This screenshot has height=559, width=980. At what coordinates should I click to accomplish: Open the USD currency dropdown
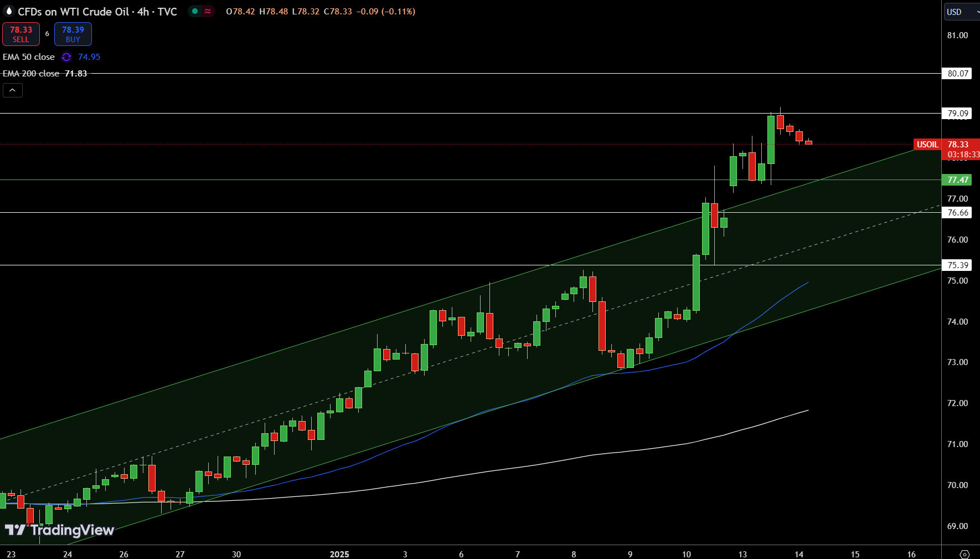pyautogui.click(x=962, y=12)
